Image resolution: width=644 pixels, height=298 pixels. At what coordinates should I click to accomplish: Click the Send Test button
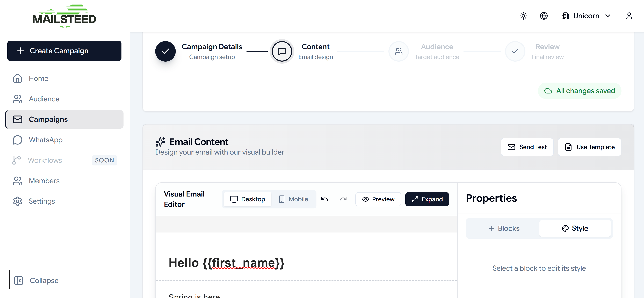527,147
